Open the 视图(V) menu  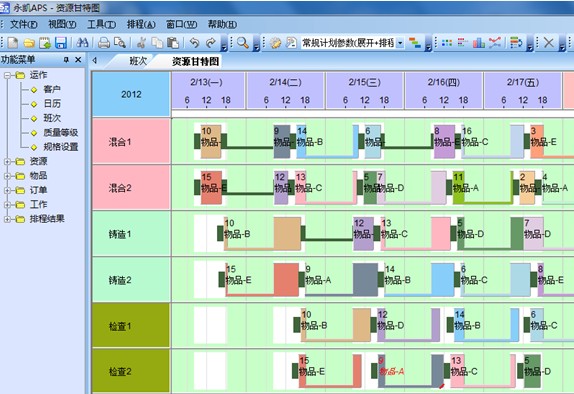[x=62, y=25]
